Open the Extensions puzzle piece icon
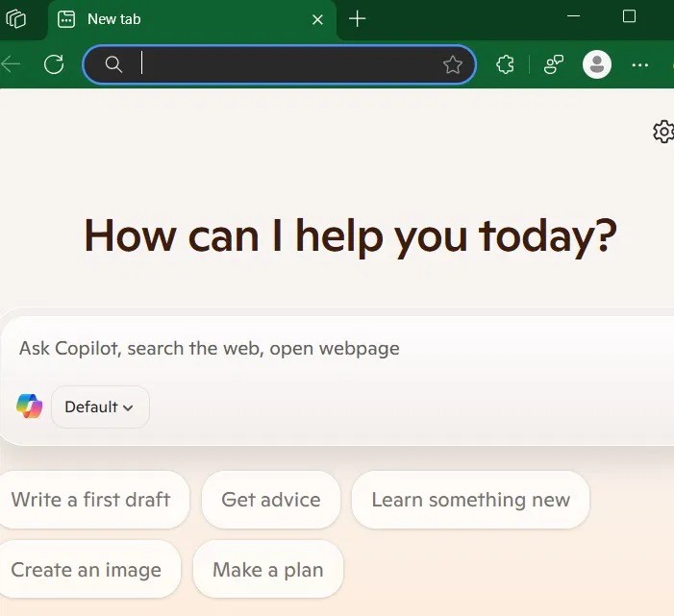 coord(505,64)
